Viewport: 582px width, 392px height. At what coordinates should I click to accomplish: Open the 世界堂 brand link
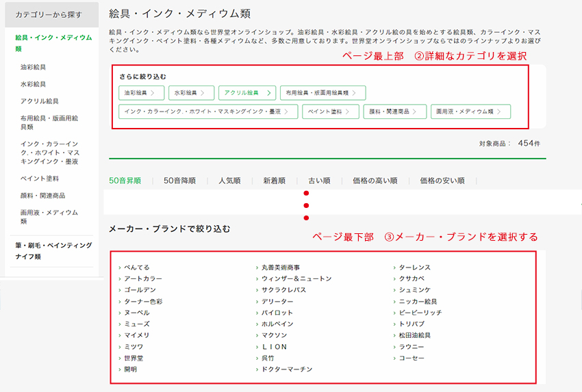[134, 358]
